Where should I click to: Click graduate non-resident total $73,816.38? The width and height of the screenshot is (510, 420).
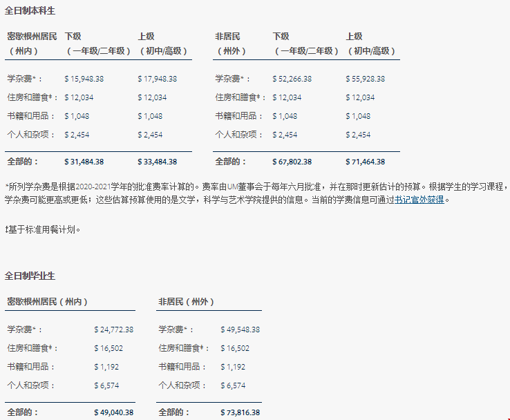point(240,413)
